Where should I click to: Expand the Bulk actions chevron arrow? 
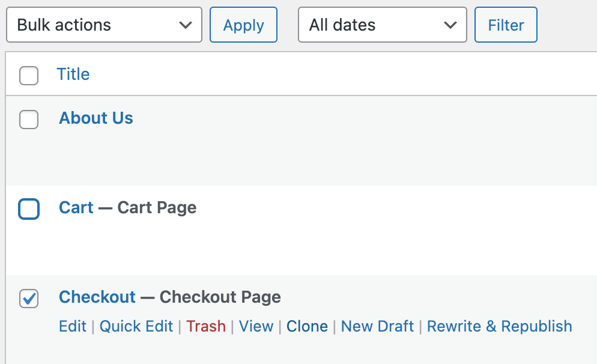coord(184,25)
